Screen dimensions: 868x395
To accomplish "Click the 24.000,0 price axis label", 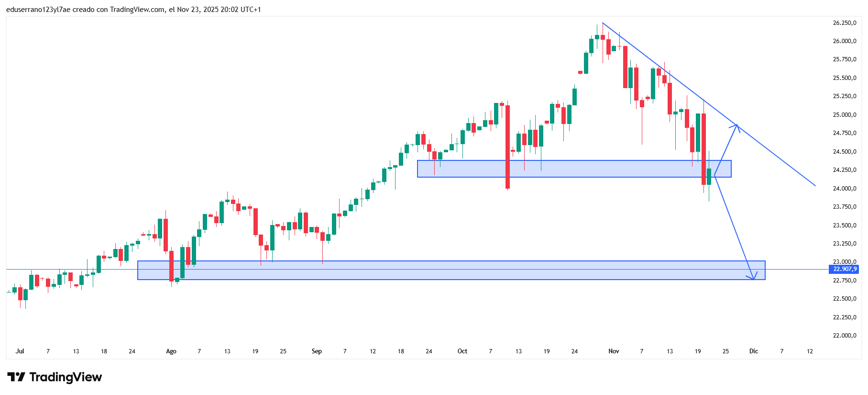I will (844, 189).
